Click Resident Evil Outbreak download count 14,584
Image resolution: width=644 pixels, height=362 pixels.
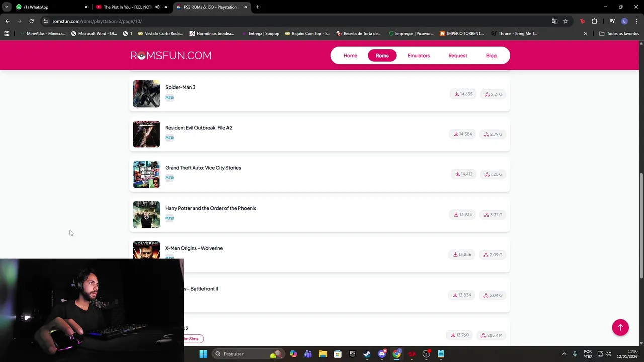(463, 134)
